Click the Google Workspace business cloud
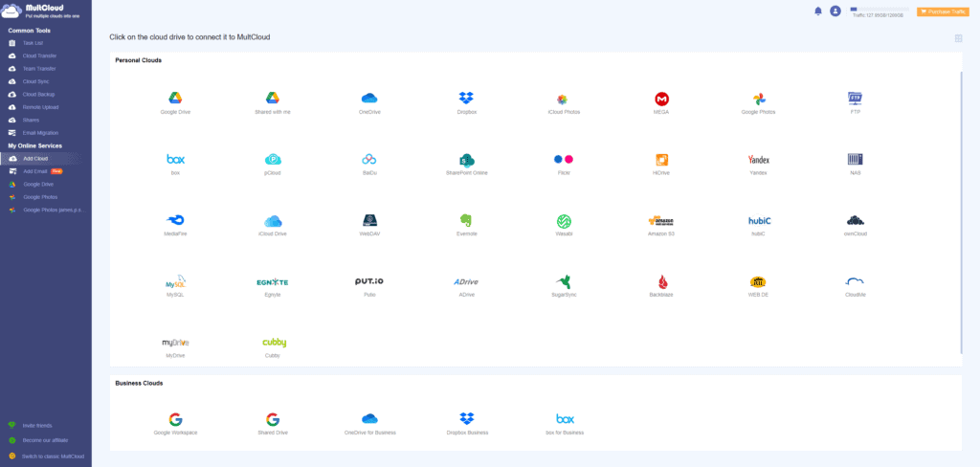 175,420
